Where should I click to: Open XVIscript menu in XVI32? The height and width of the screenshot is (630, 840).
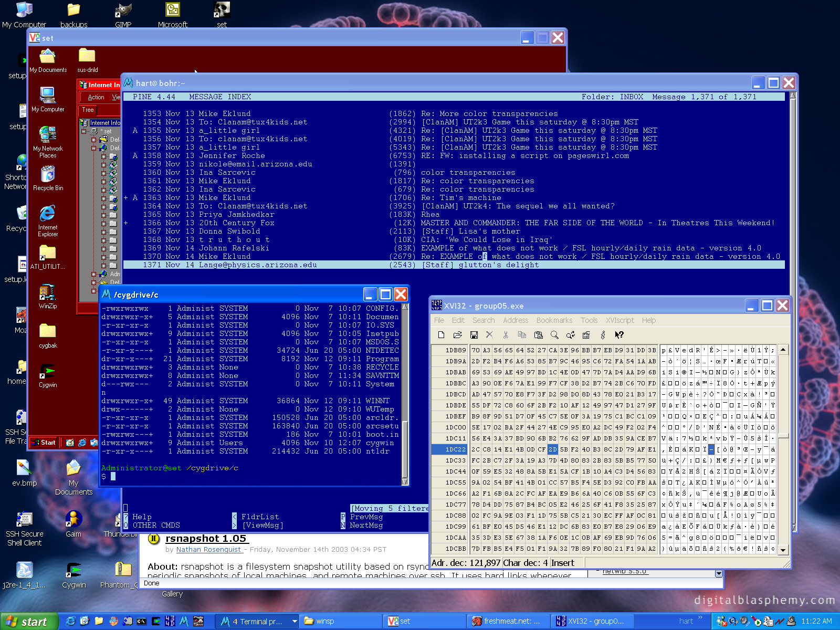pyautogui.click(x=620, y=320)
